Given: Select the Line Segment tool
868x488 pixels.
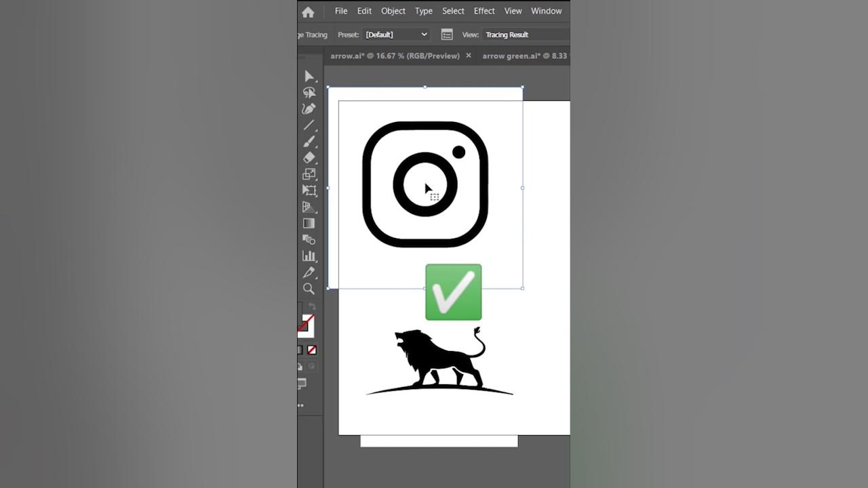Looking at the screenshot, I should (x=309, y=125).
